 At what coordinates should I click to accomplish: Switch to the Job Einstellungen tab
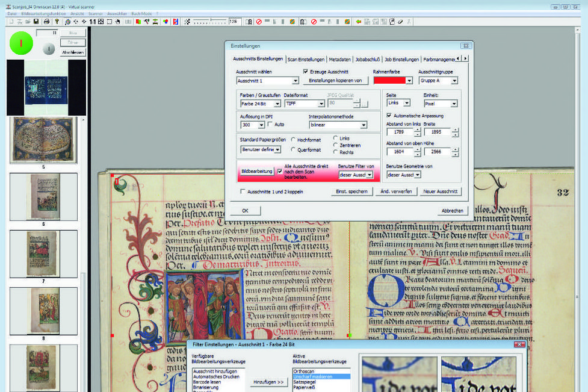click(x=401, y=59)
